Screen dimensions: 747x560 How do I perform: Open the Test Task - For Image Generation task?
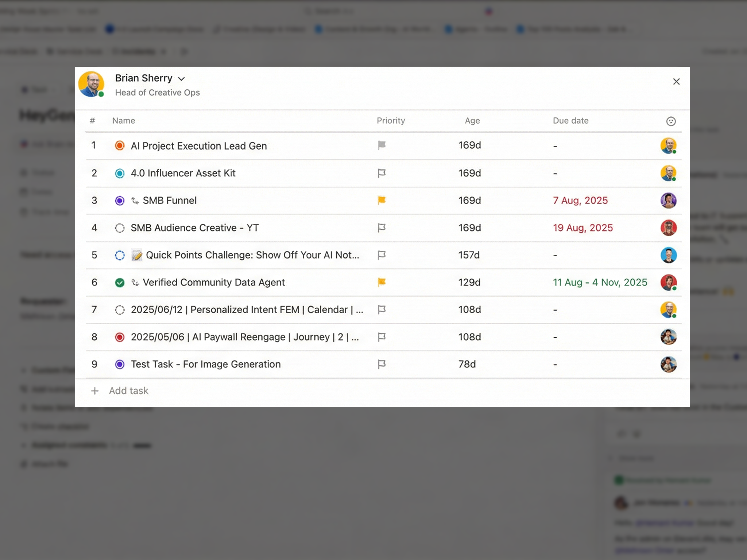(206, 364)
